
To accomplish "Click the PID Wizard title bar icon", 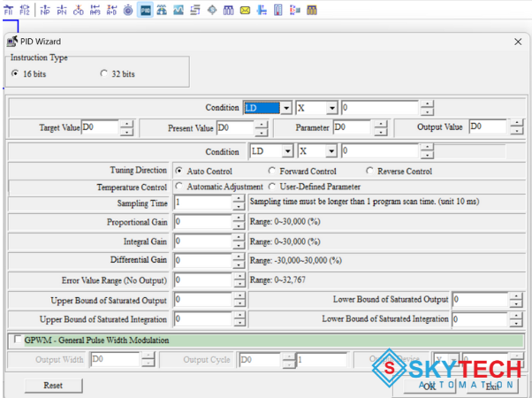I will click(12, 42).
